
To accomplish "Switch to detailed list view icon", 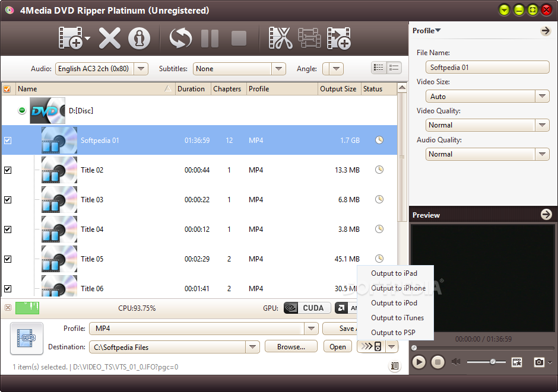I will click(394, 68).
